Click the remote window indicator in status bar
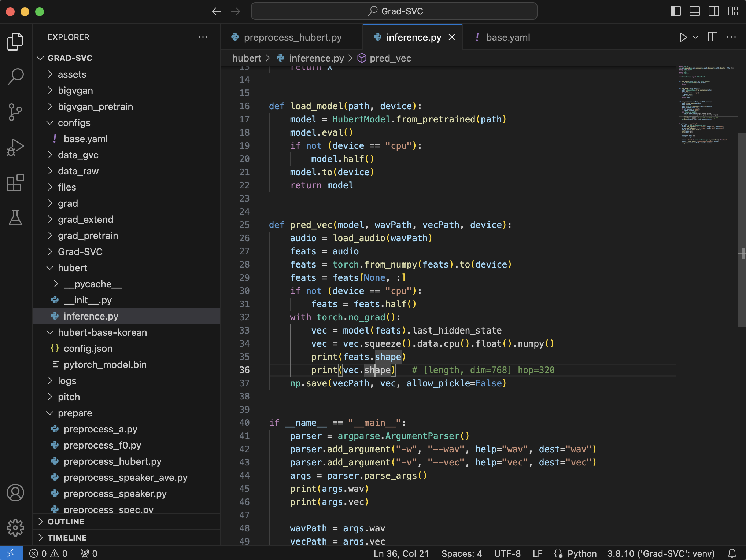 point(11,553)
